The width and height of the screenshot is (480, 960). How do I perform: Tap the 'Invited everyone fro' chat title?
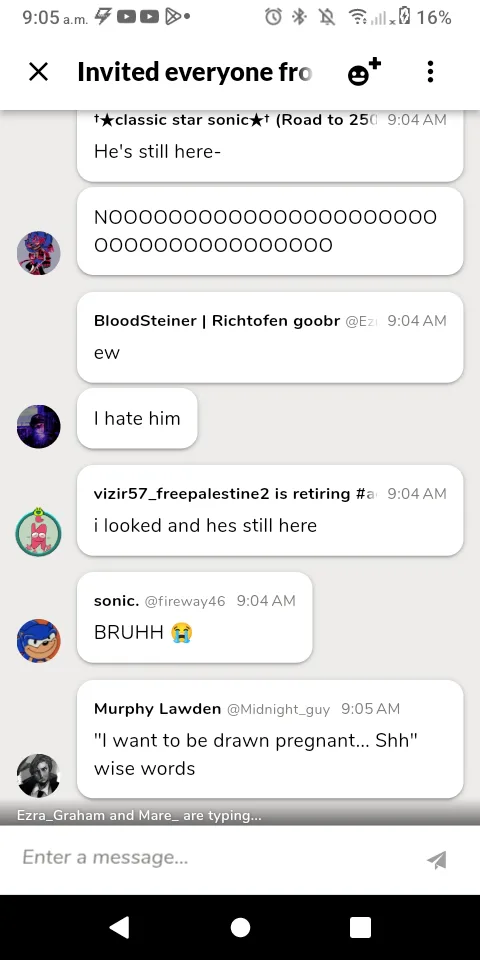[195, 72]
